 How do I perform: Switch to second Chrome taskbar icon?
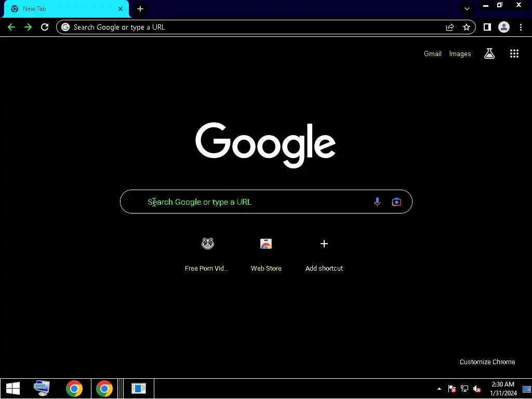tap(104, 389)
